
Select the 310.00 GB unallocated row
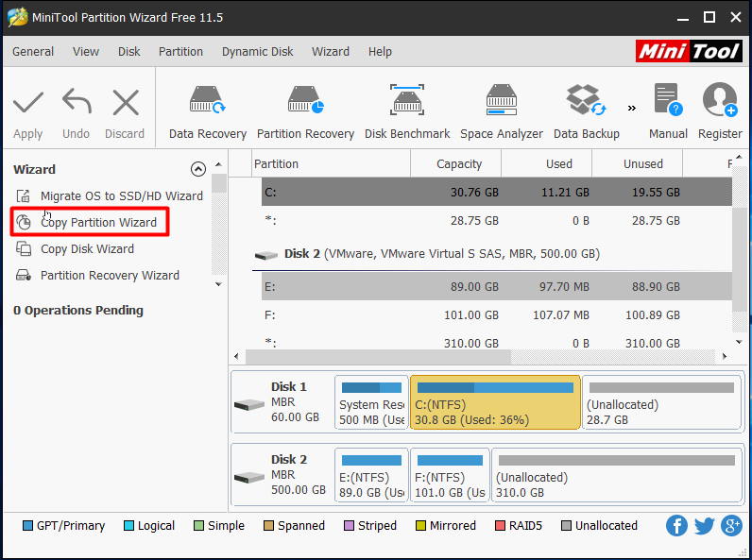(x=496, y=343)
